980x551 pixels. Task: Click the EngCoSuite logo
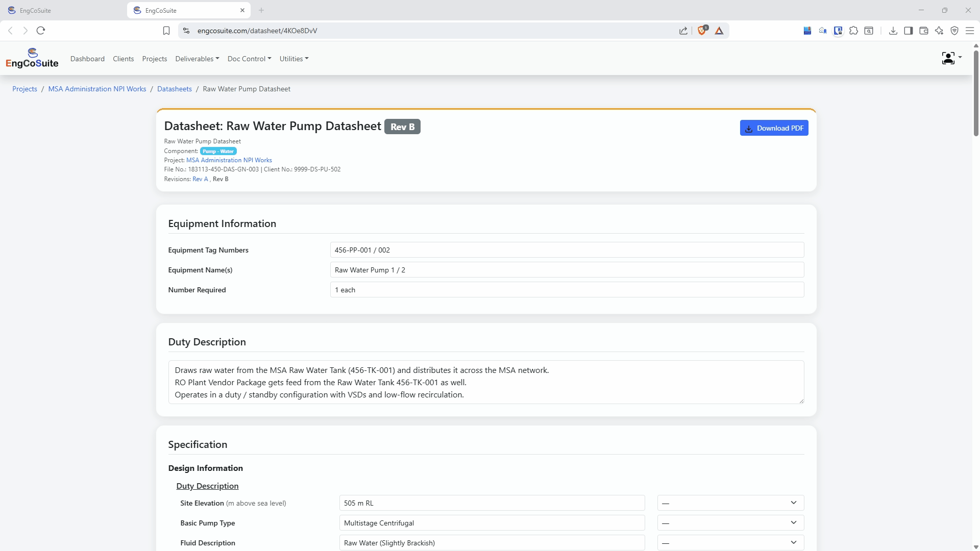(32, 58)
